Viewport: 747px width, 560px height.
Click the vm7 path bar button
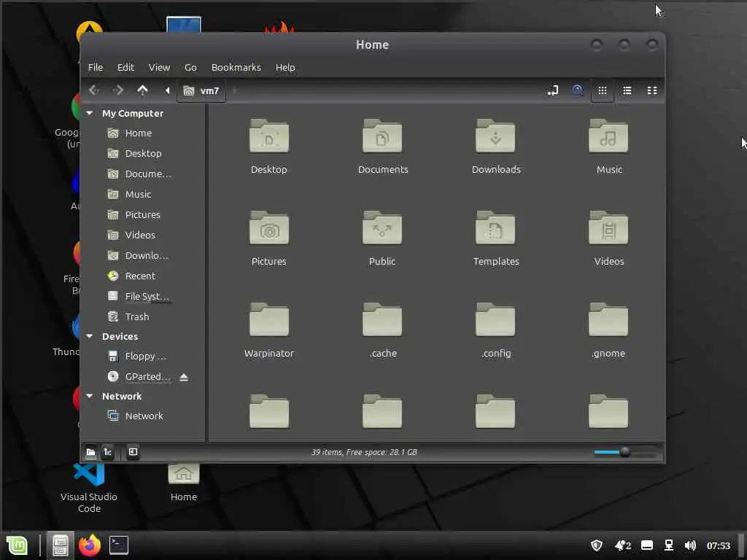(201, 90)
